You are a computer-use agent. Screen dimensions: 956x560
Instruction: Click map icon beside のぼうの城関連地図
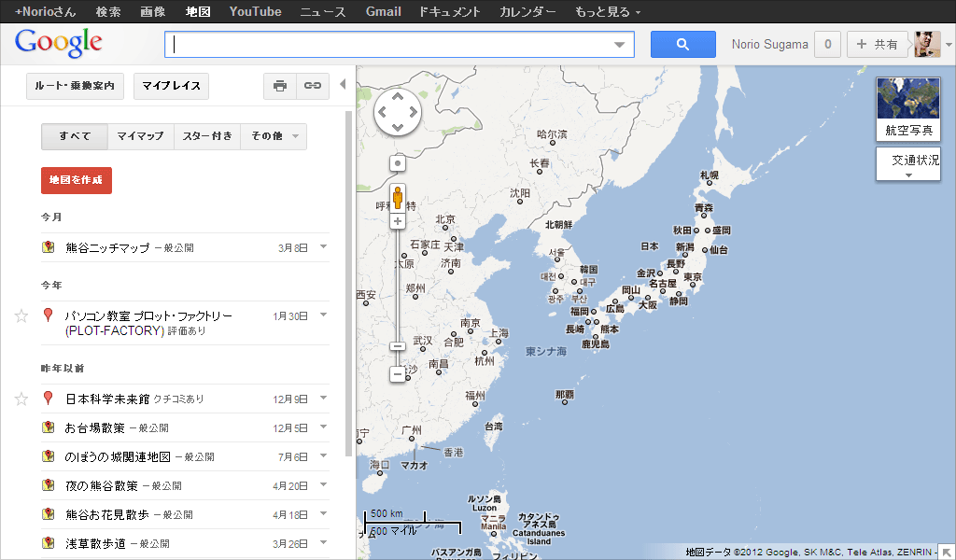point(49,456)
